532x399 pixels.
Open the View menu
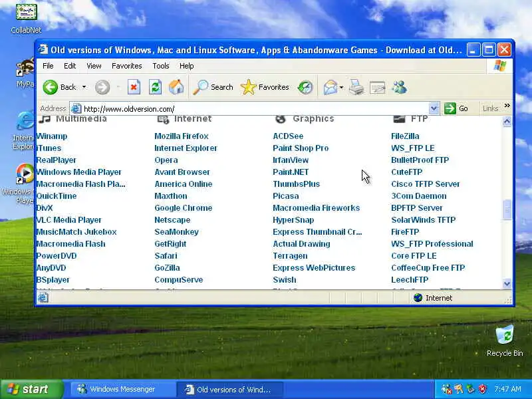coord(94,66)
